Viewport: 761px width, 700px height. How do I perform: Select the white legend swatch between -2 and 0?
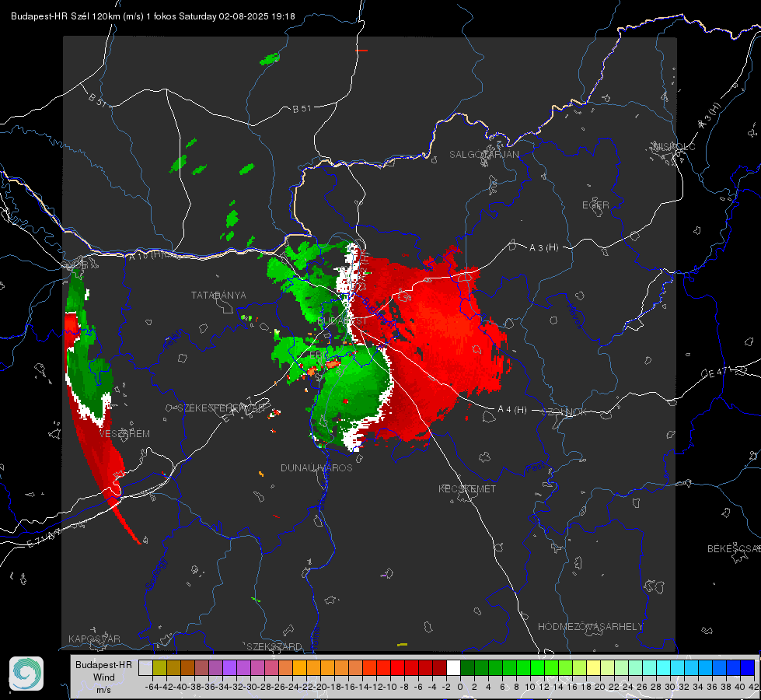pos(453,667)
